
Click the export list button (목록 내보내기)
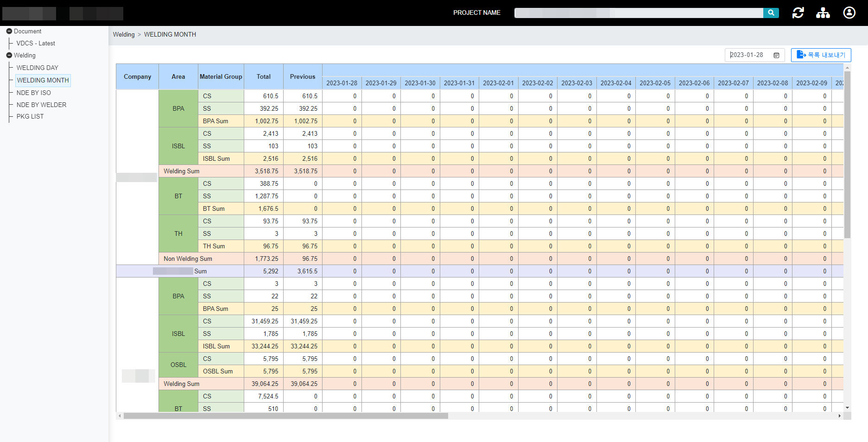(x=821, y=55)
